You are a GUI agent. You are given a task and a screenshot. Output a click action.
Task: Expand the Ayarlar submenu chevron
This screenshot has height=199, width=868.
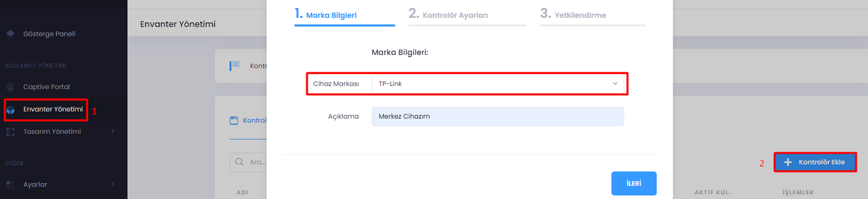(113, 185)
